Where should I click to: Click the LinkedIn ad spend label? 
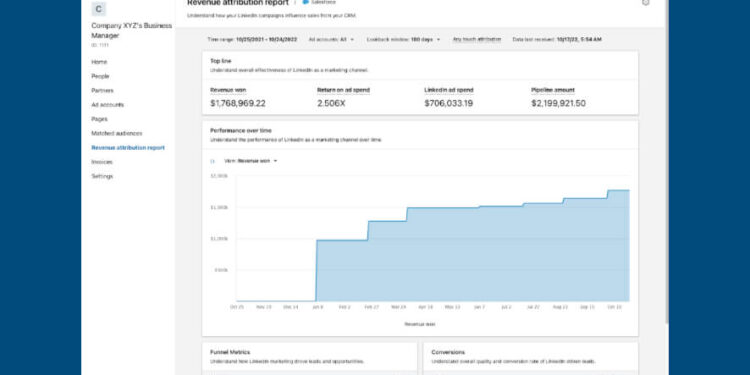coord(449,90)
